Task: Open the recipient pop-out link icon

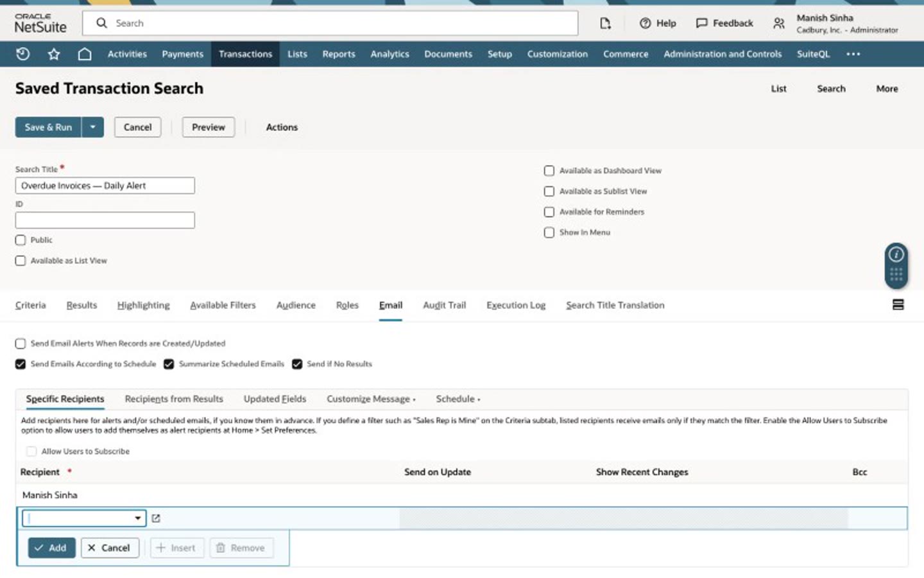Action: click(156, 518)
